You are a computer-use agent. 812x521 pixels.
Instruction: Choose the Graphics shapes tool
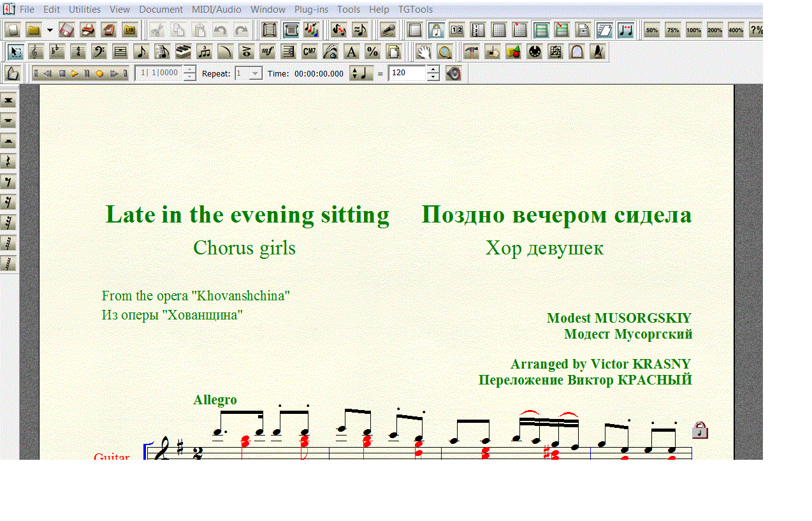(x=513, y=52)
